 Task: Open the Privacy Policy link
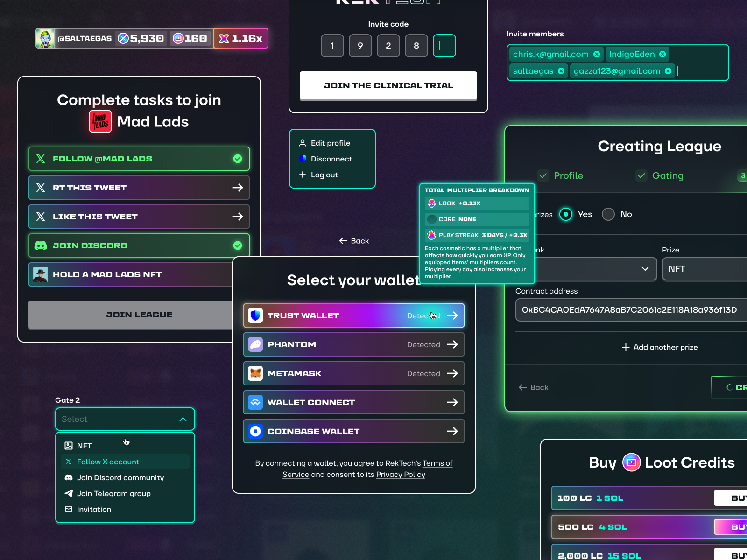click(401, 475)
